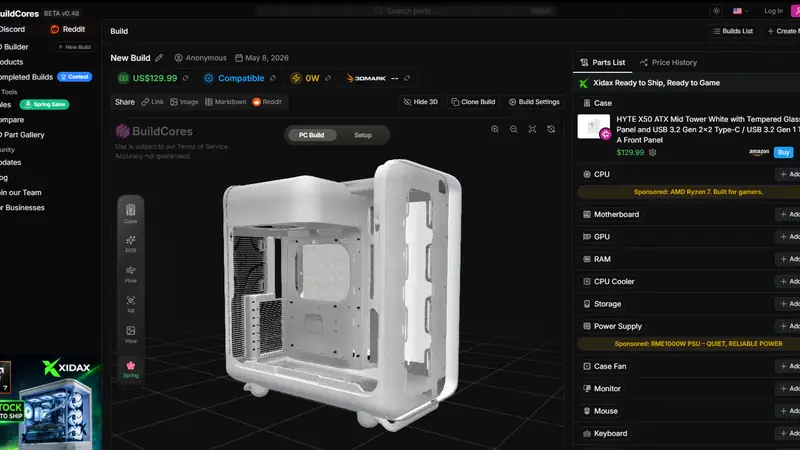
Task: Edit the New Build name pencil
Action: tap(159, 58)
